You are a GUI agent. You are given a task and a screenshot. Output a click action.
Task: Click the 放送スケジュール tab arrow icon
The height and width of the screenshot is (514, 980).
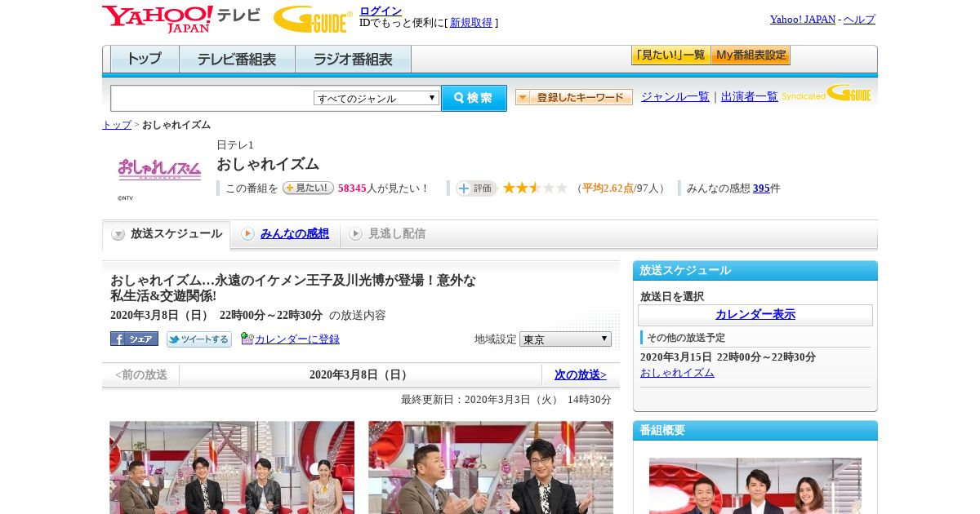tap(118, 234)
